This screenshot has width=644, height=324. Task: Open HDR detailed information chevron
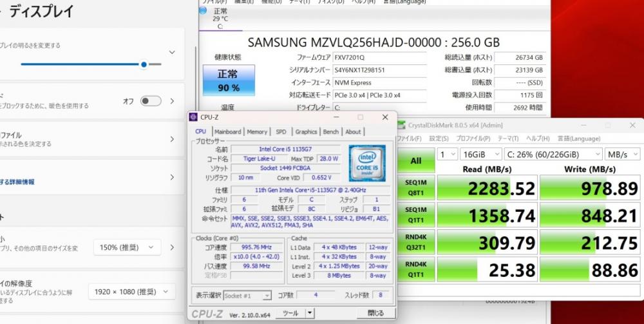tap(172, 177)
